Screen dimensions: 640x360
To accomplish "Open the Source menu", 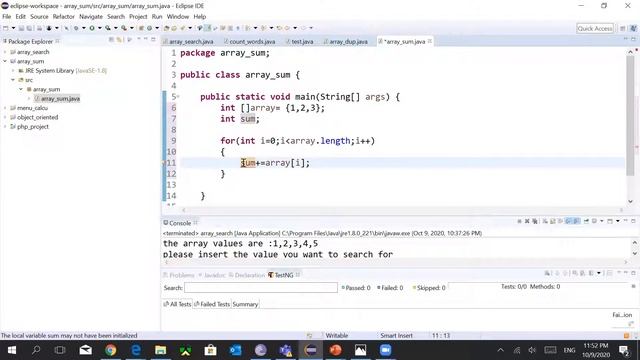I will click(x=39, y=17).
